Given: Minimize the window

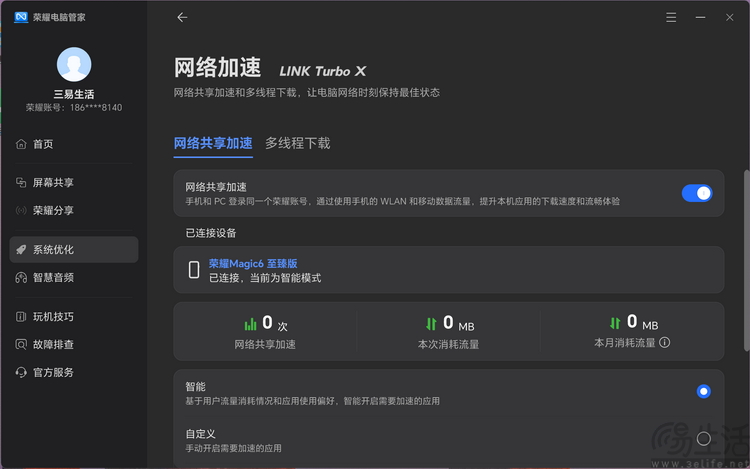Looking at the screenshot, I should pos(700,18).
